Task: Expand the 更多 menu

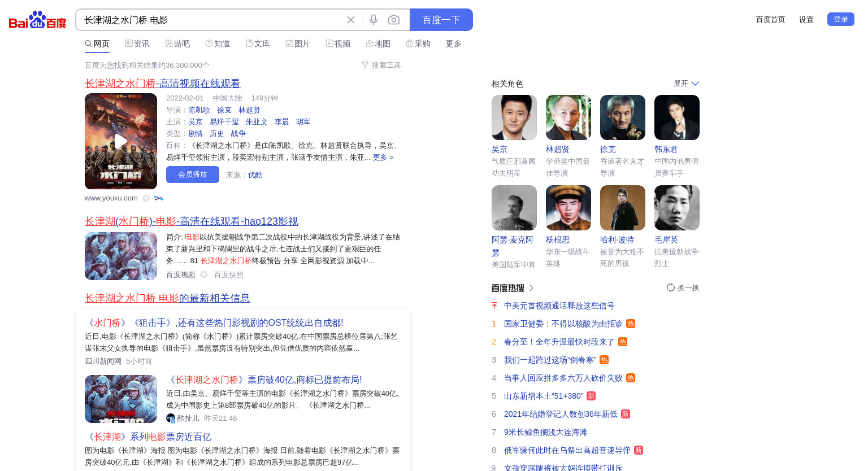Action: 454,43
